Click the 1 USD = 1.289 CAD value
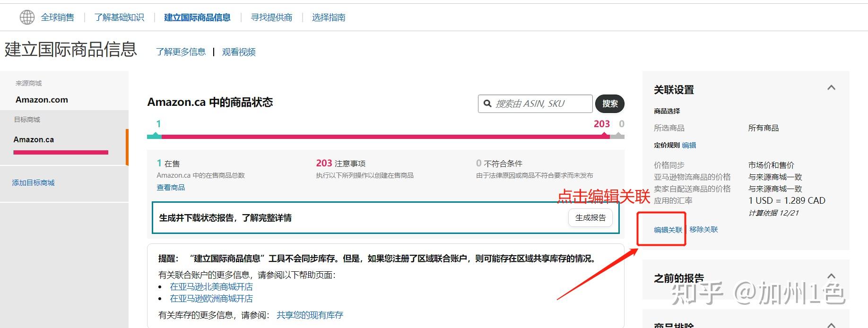 coord(787,200)
